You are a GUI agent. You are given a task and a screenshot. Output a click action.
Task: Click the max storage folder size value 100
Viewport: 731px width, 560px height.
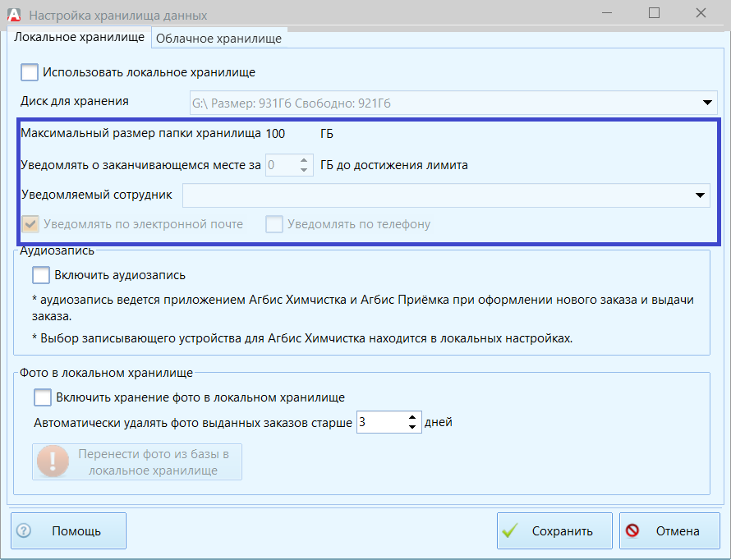pos(275,134)
